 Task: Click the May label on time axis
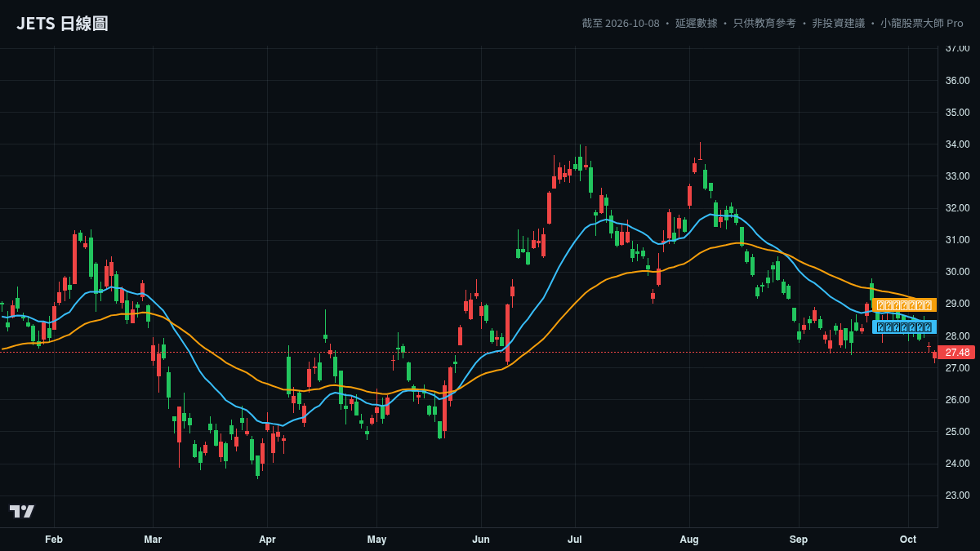376,540
